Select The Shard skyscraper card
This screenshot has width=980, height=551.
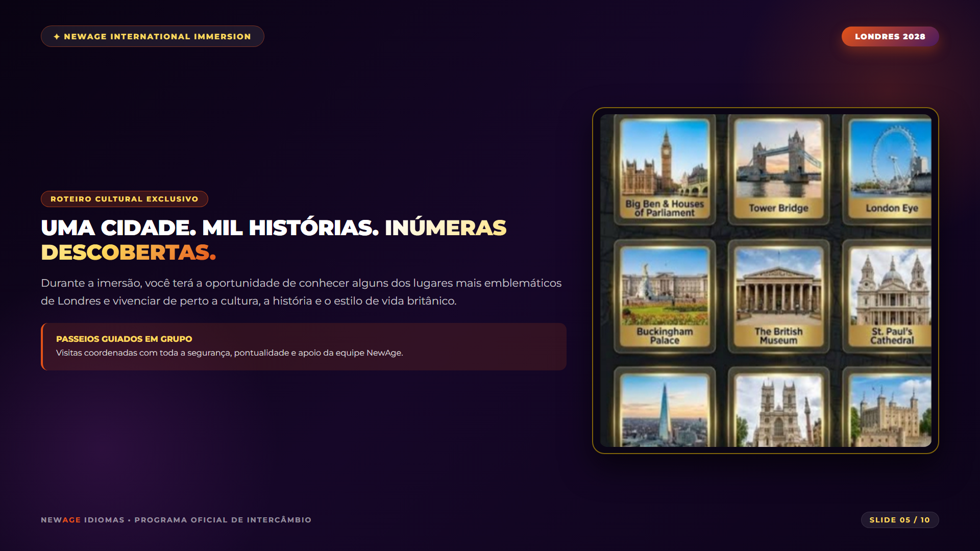point(664,407)
